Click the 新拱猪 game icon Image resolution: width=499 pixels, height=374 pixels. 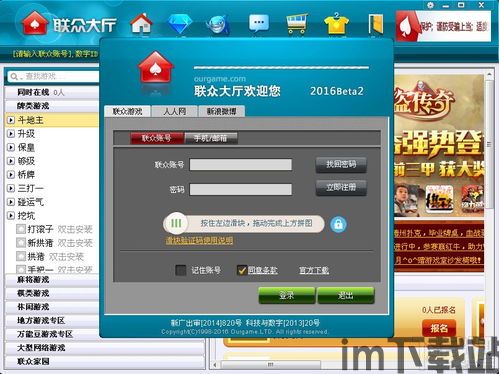(x=21, y=243)
